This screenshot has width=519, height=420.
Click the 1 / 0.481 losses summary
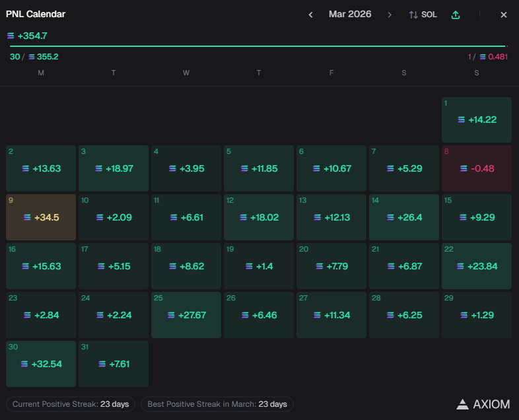[x=487, y=57]
